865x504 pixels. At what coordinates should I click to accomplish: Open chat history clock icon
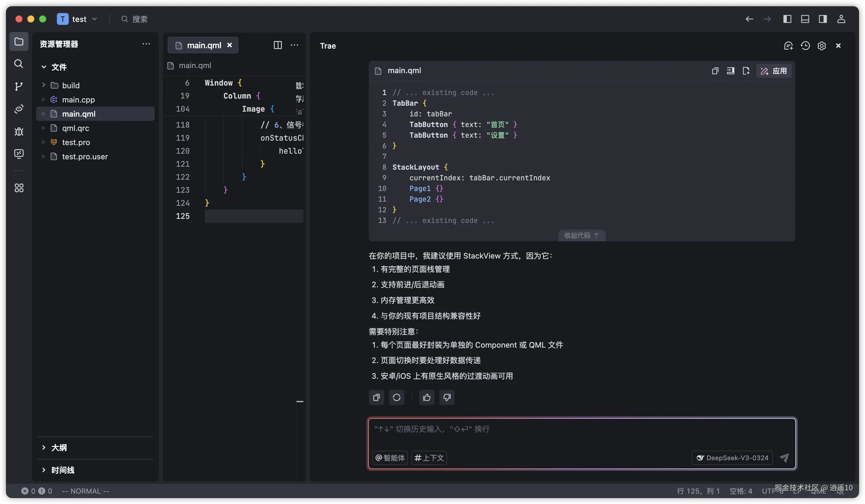coord(805,46)
